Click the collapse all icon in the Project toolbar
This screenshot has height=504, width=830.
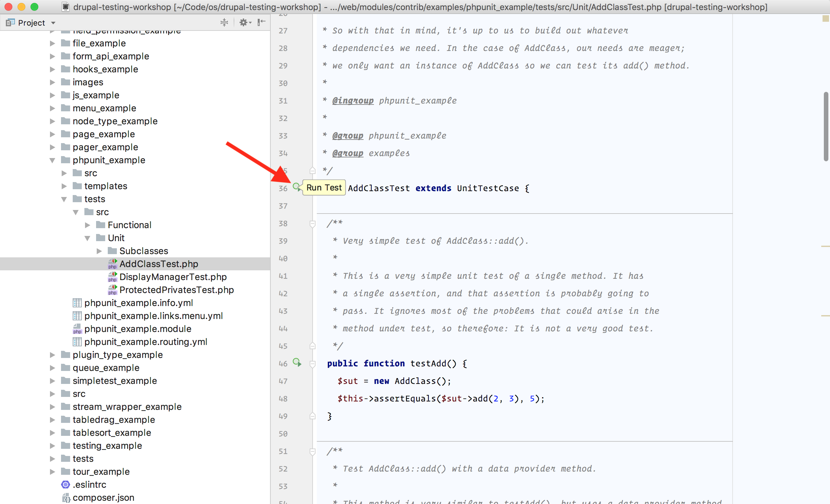coord(224,23)
